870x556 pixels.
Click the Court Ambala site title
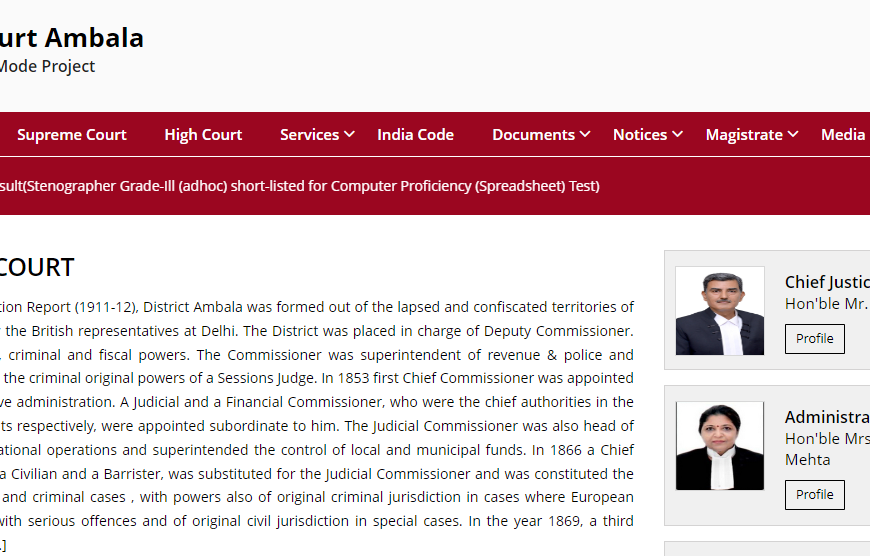click(x=72, y=38)
